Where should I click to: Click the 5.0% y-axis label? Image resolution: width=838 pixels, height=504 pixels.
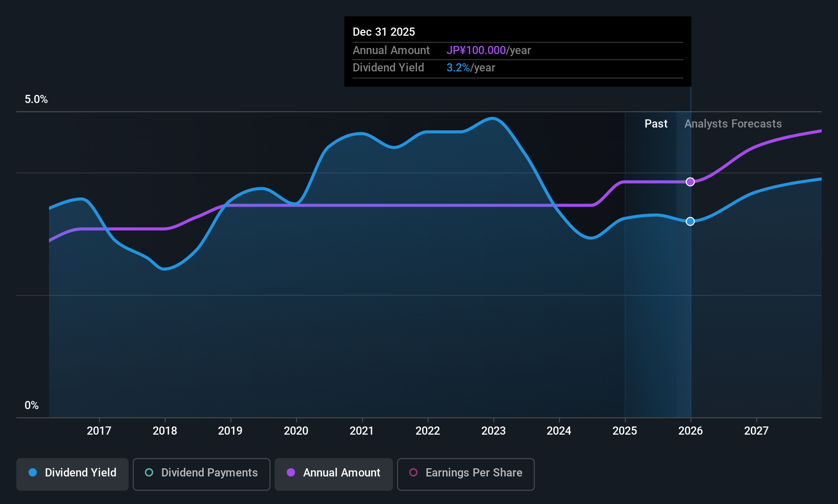[36, 99]
